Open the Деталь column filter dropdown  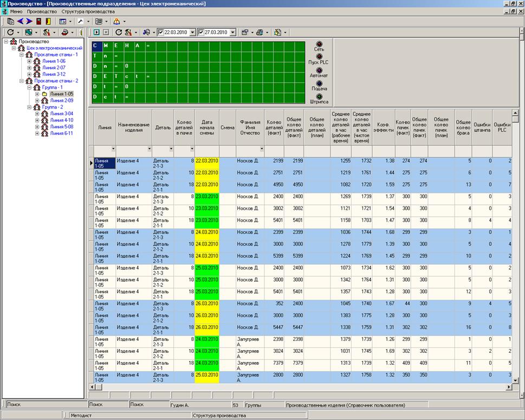[x=171, y=148]
